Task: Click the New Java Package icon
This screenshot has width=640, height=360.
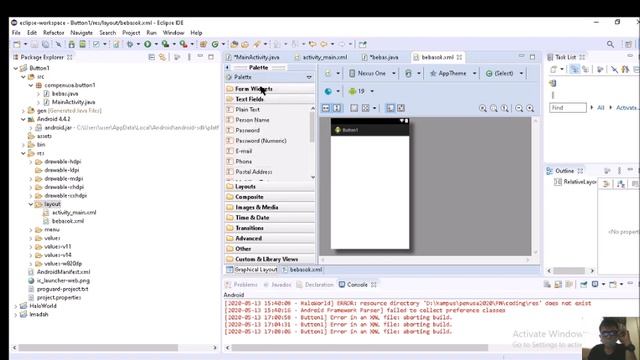Action: click(203, 44)
